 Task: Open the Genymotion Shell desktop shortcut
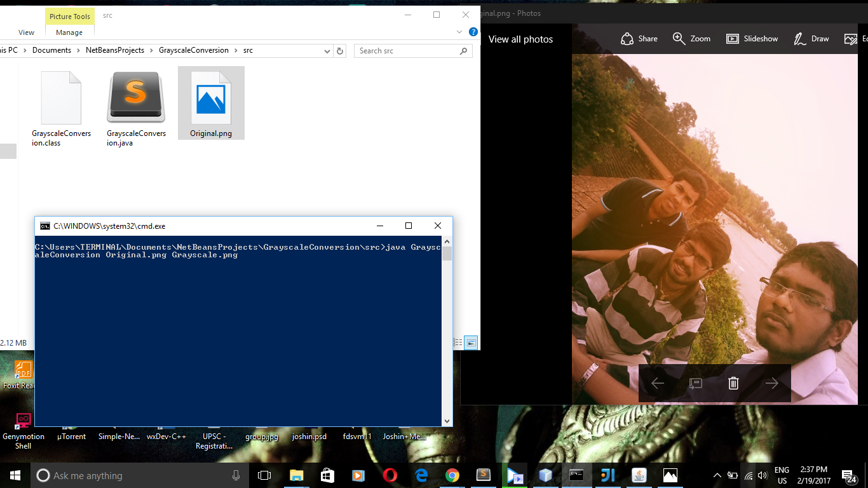[24, 431]
